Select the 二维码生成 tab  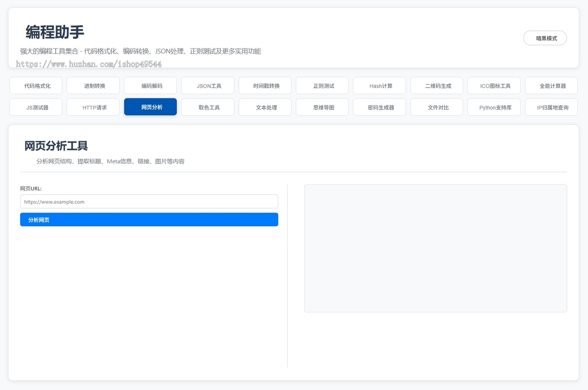click(x=437, y=86)
